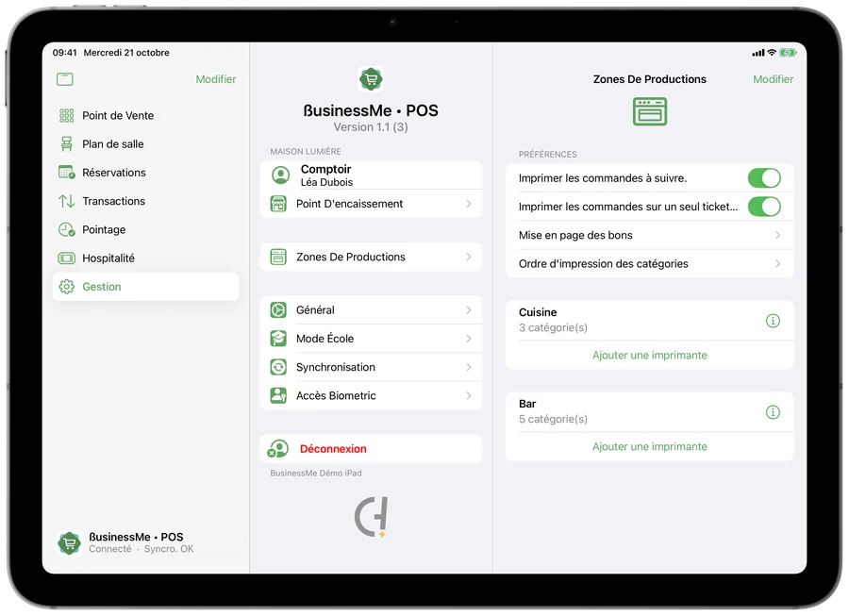This screenshot has height=616, width=849.
Task: Select Point de Vente menu item
Action: point(145,115)
